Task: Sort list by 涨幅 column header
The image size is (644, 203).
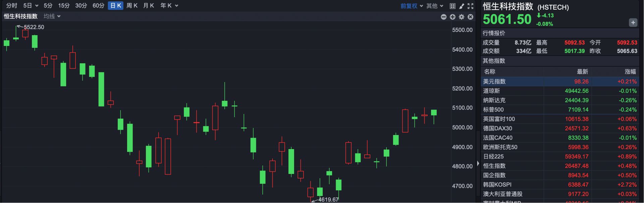Action: click(x=630, y=72)
